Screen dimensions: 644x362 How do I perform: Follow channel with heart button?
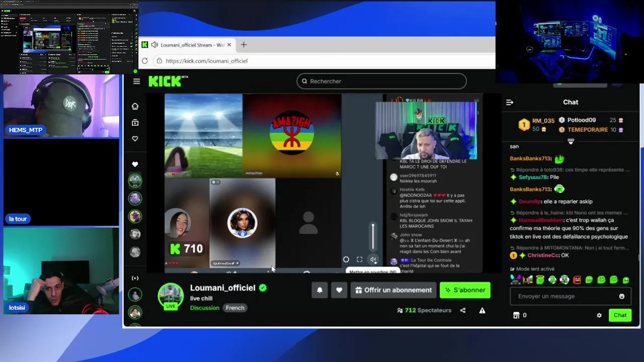339,290
